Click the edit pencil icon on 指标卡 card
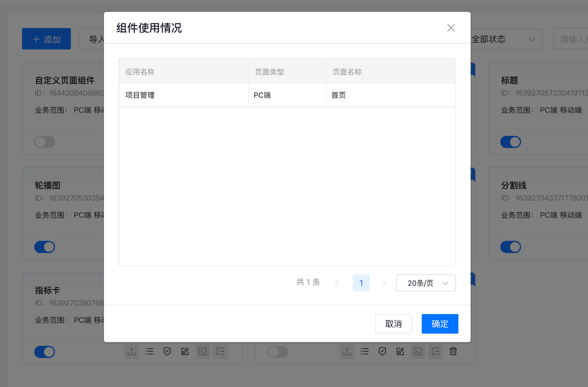The image size is (588, 387). point(185,352)
